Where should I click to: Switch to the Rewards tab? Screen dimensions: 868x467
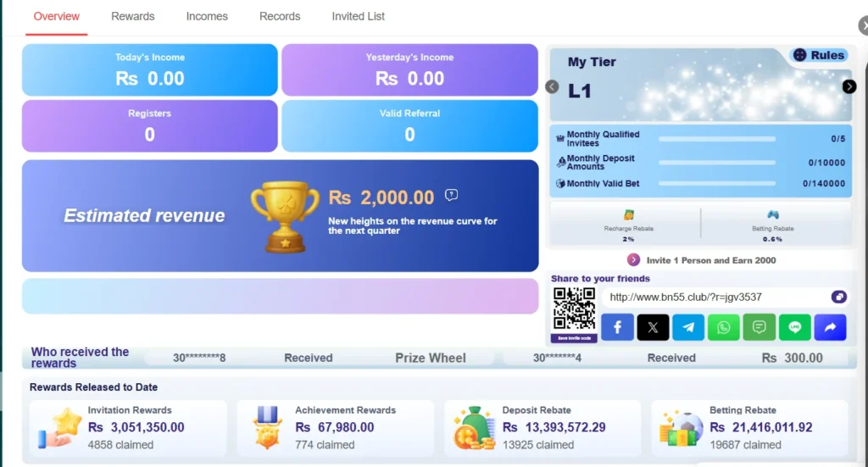coord(133,17)
